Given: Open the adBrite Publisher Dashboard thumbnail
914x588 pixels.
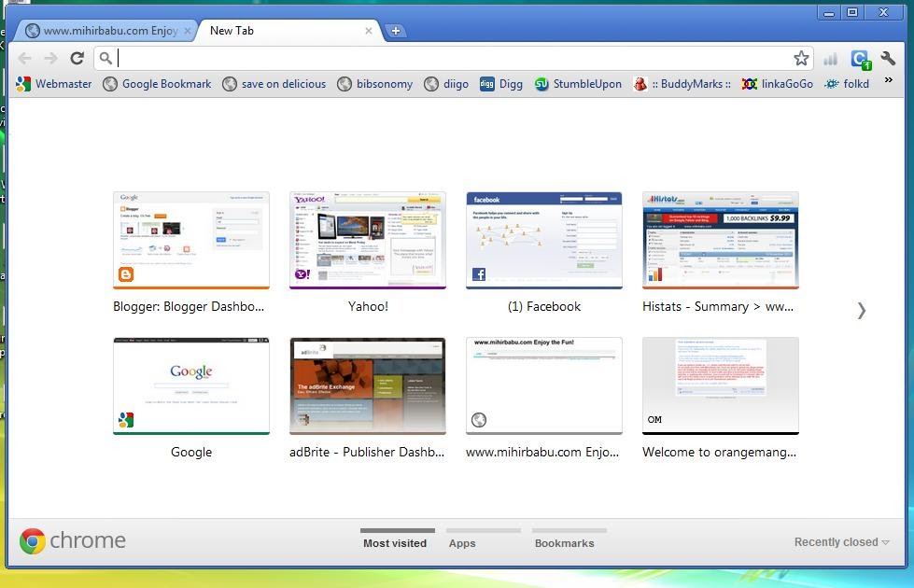Looking at the screenshot, I should coord(368,385).
